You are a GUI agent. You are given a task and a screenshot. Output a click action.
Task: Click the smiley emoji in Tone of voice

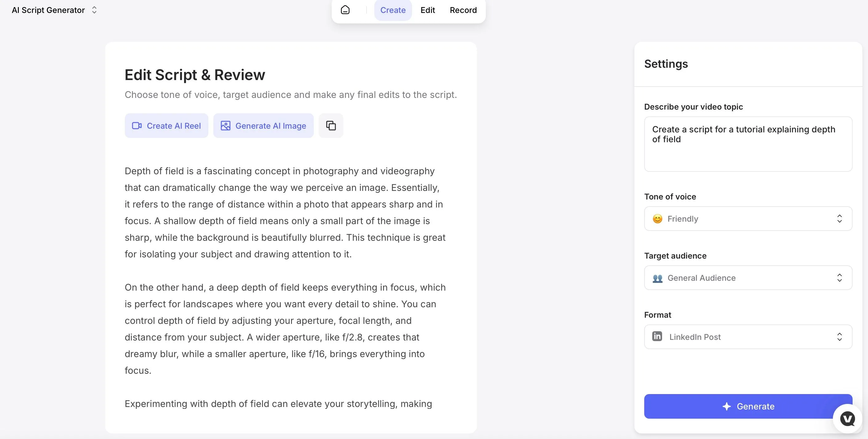[657, 219]
